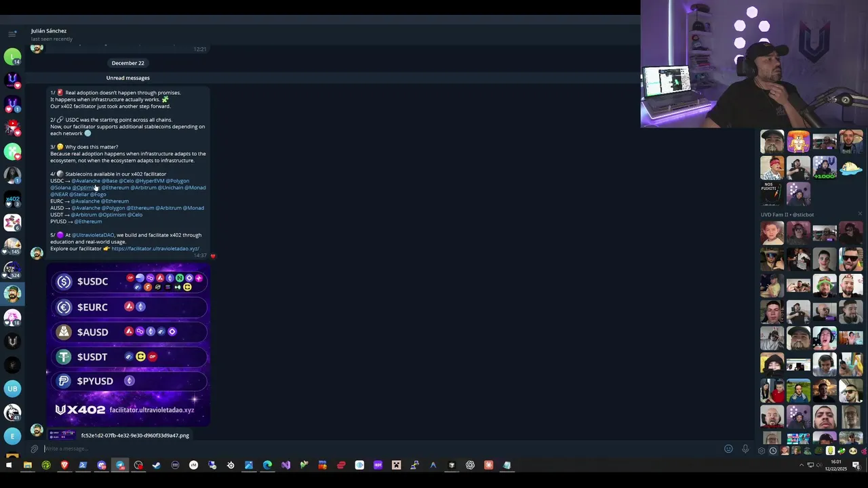Click the @Fogo mention
The height and width of the screenshot is (488, 868).
click(x=98, y=195)
